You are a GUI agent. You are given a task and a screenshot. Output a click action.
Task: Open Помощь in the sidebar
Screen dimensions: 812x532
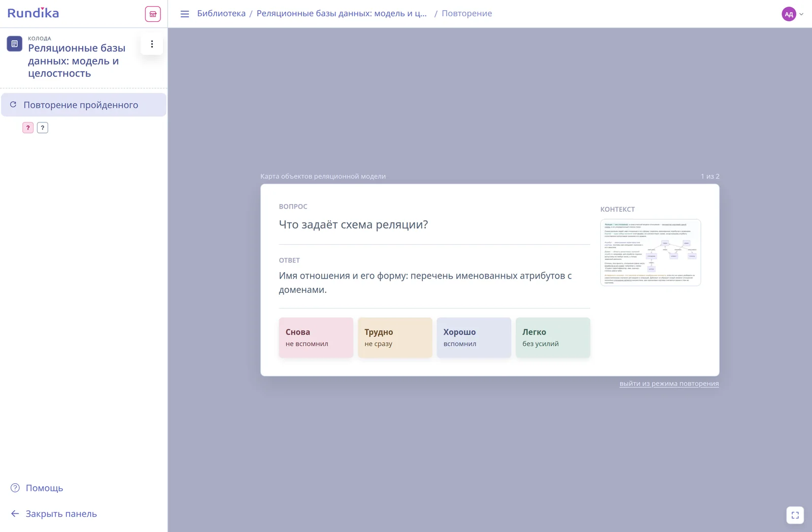pos(45,488)
